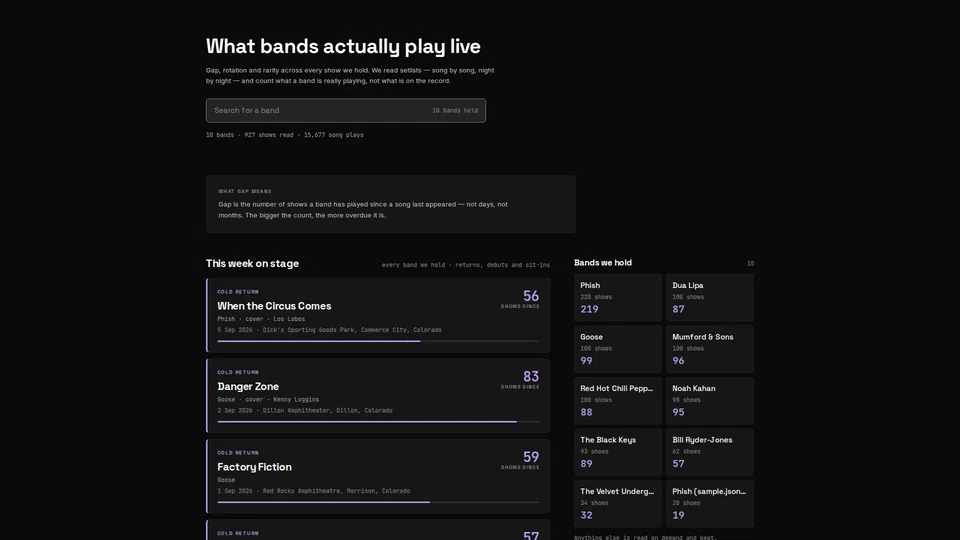Select the Mumford & Sons band tile

(x=710, y=349)
